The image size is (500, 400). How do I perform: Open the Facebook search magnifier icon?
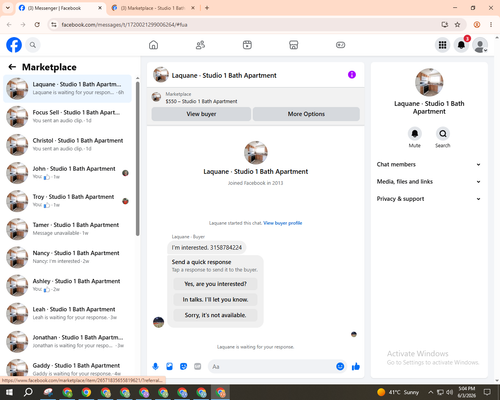point(33,45)
